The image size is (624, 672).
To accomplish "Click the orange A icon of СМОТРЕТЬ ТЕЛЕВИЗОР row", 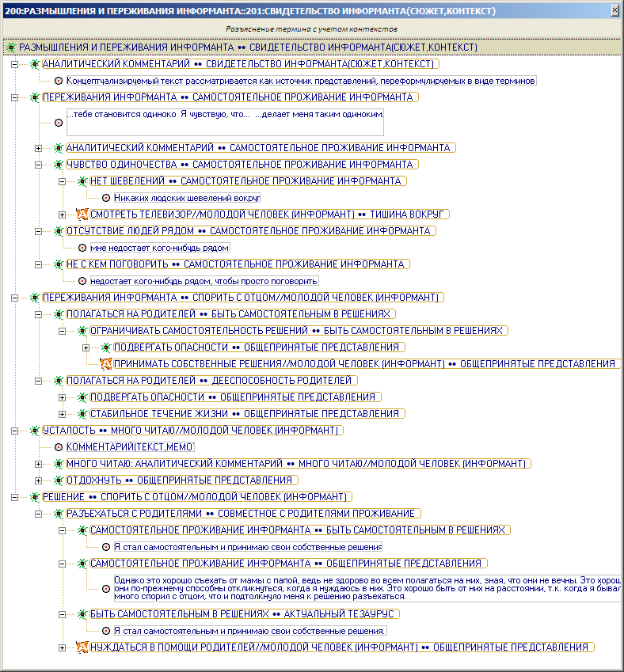I will point(82,214).
